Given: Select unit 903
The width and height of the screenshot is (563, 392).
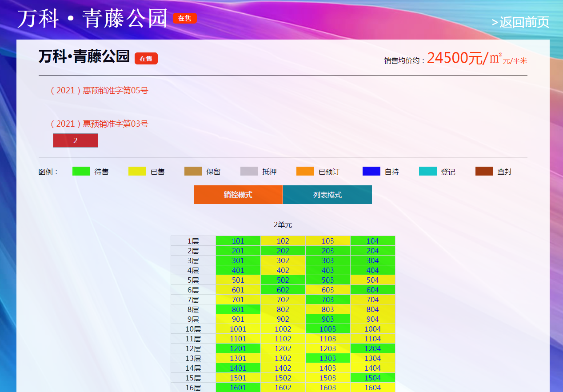Looking at the screenshot, I should (x=328, y=319).
